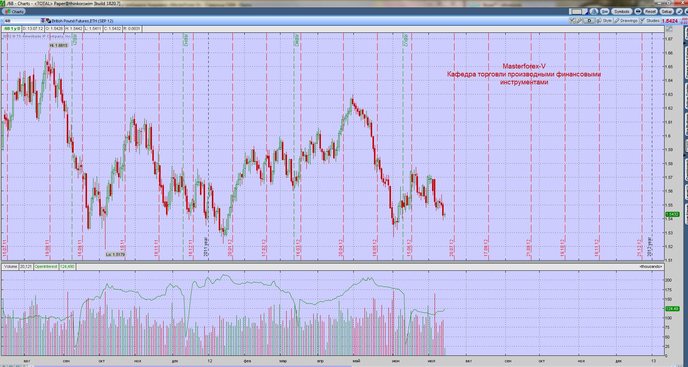688x367 pixels.
Task: Click the Volume label in lower panel
Action: (x=10, y=266)
